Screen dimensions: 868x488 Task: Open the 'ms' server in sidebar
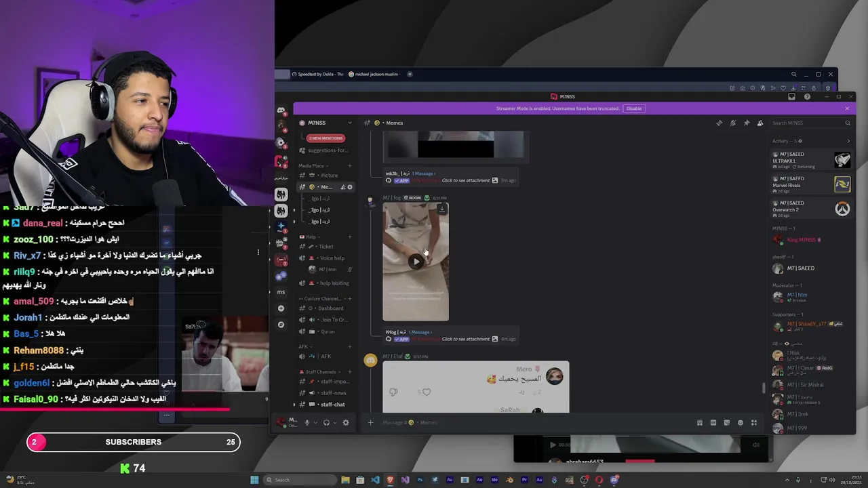click(281, 291)
